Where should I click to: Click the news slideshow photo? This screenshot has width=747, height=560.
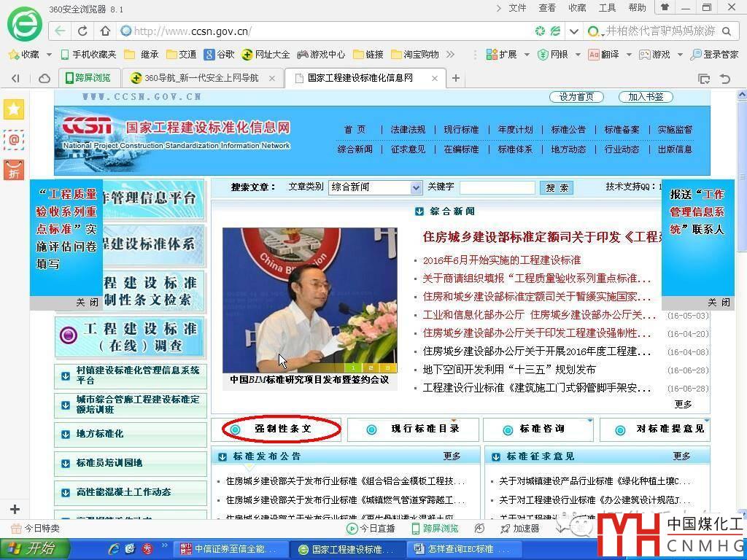coord(309,300)
